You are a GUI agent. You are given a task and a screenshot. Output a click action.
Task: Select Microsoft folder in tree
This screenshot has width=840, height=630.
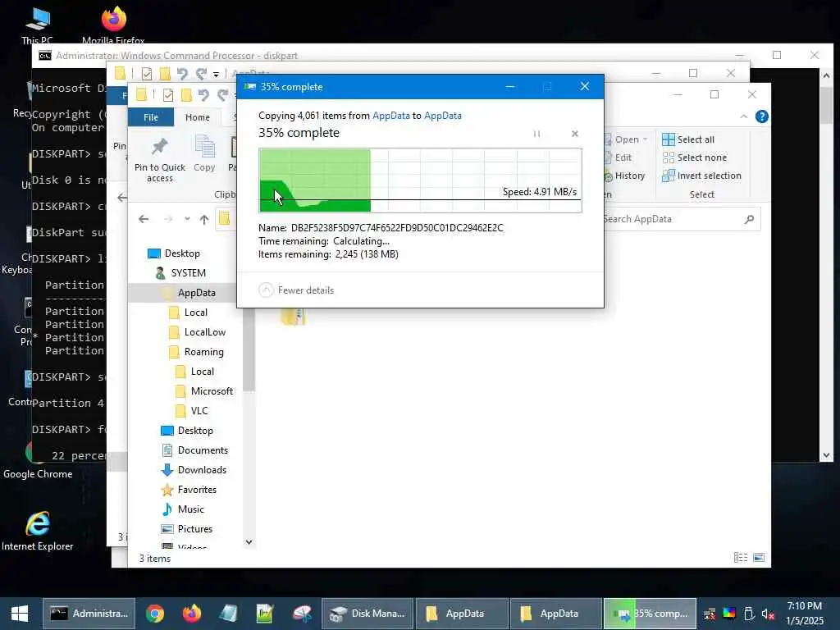click(204, 391)
